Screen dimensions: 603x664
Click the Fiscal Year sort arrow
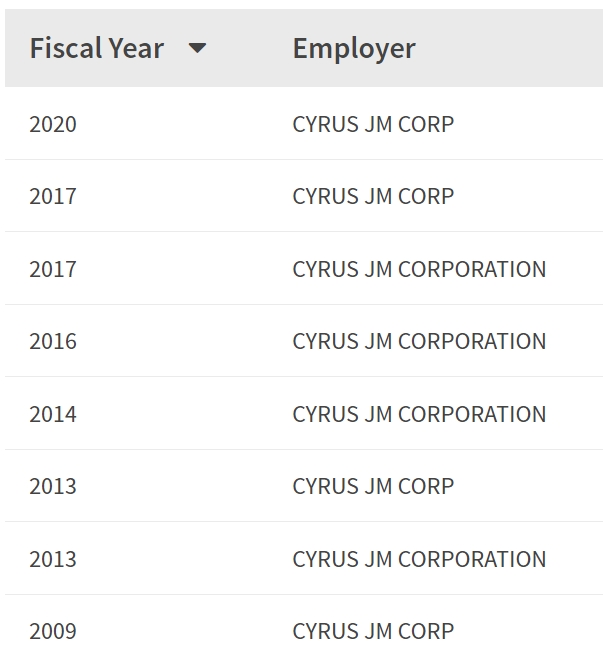(x=197, y=48)
